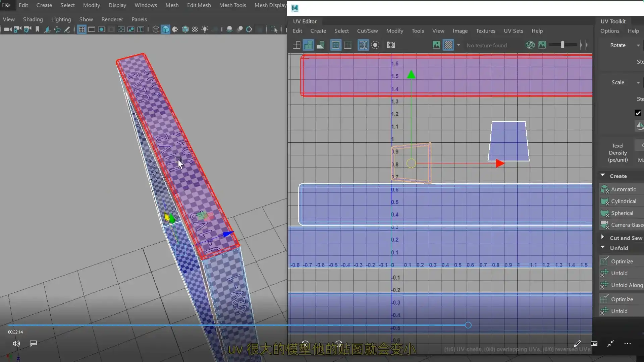The width and height of the screenshot is (644, 362).
Task: Click the bookmark icon in viewport toolbar
Action: point(37,29)
